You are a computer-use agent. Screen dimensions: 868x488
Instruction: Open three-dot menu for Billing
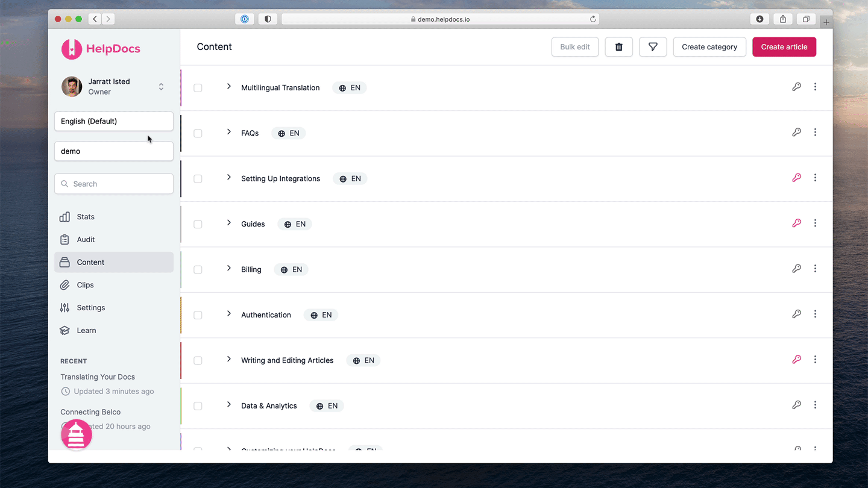click(x=815, y=269)
